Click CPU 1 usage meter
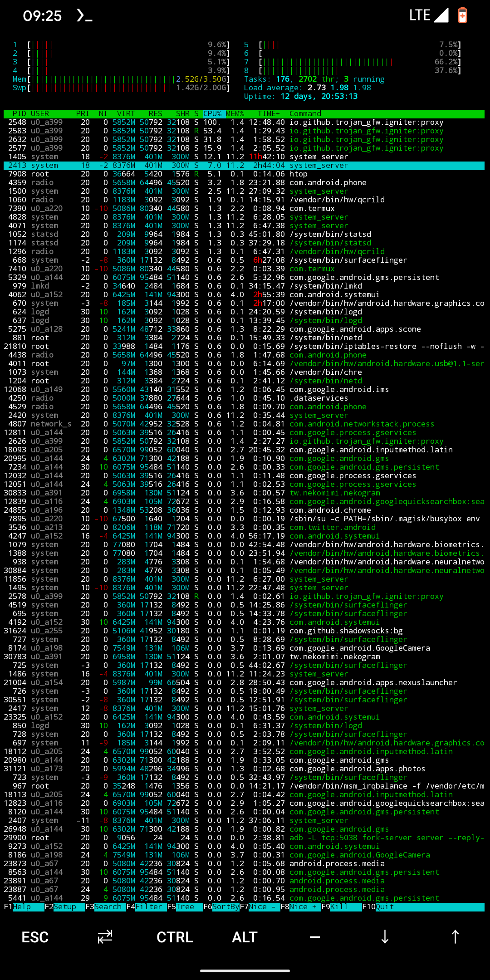 point(121,45)
